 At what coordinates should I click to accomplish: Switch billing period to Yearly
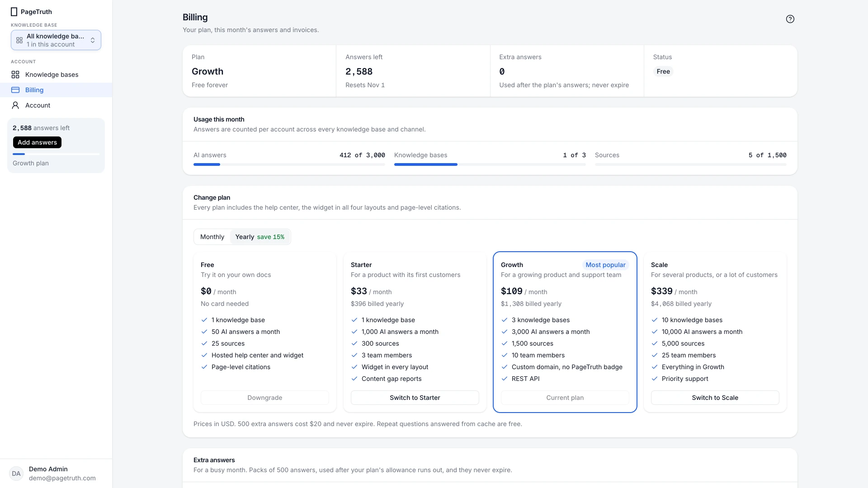pos(260,237)
